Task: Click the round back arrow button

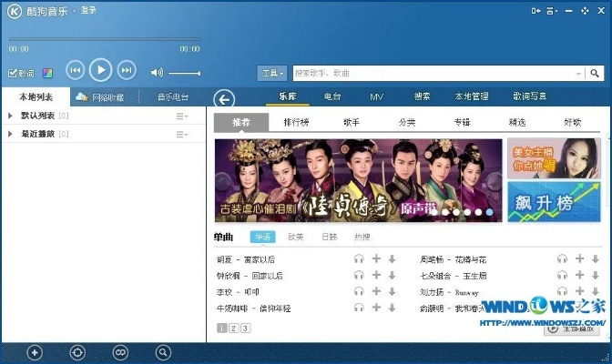Action: tap(222, 99)
